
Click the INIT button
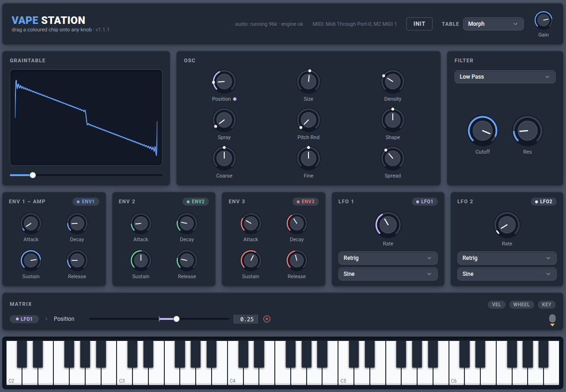coord(419,24)
